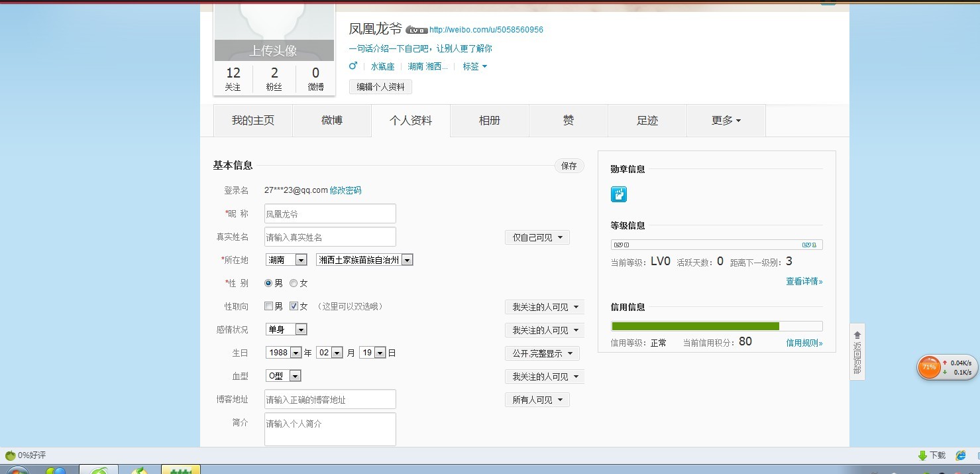Click the LV0 level badge beside username
The image size is (980, 474).
pyautogui.click(x=416, y=30)
